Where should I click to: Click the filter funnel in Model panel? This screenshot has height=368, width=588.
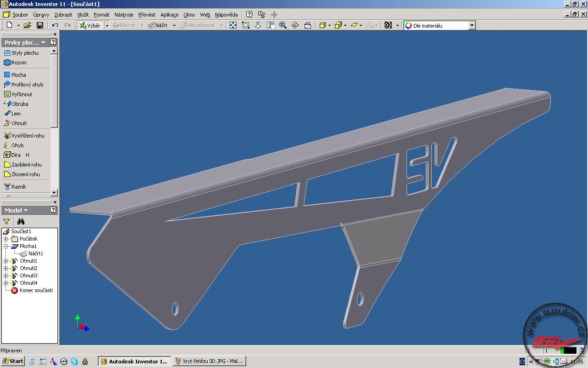click(6, 221)
